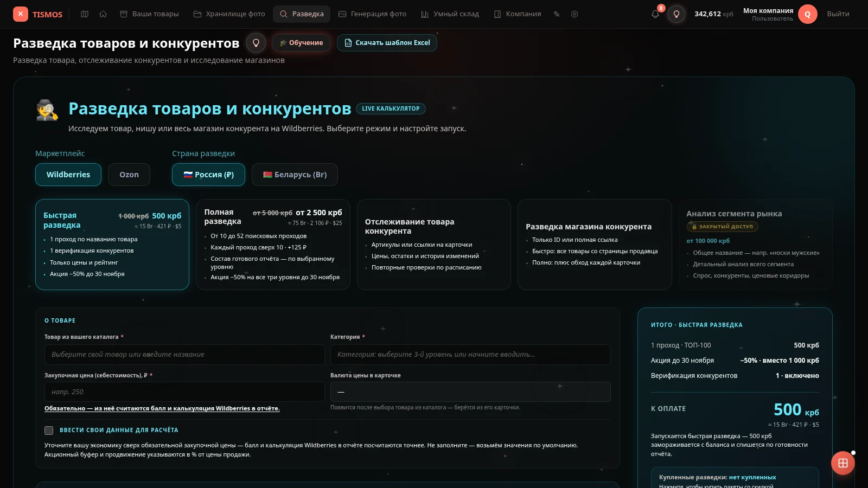Select Ozon marketplace
The image size is (868, 488).
pyautogui.click(x=129, y=175)
